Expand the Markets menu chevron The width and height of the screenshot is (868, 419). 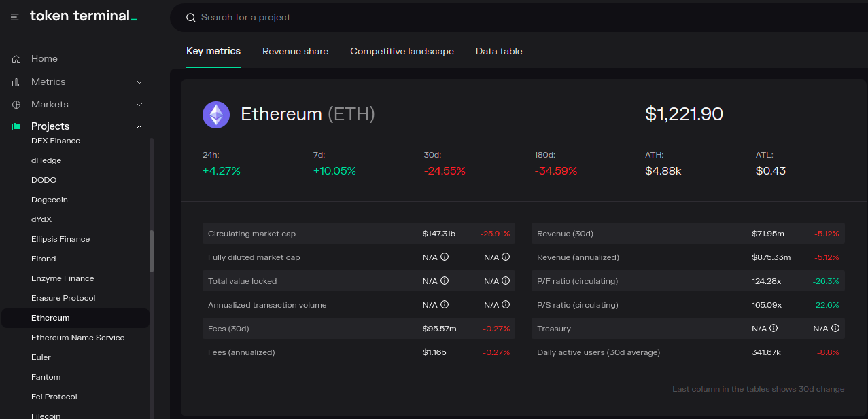click(x=139, y=105)
